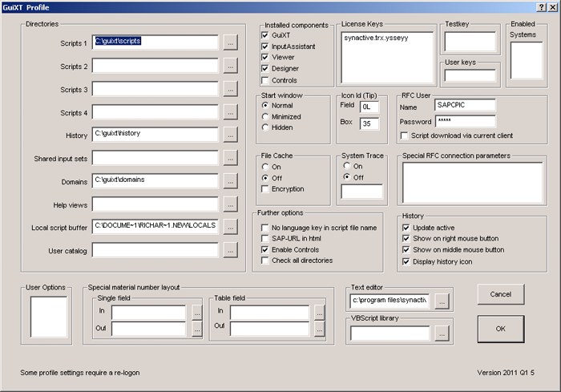The height and width of the screenshot is (392, 561).
Task: Turn System Trace On
Action: [347, 165]
